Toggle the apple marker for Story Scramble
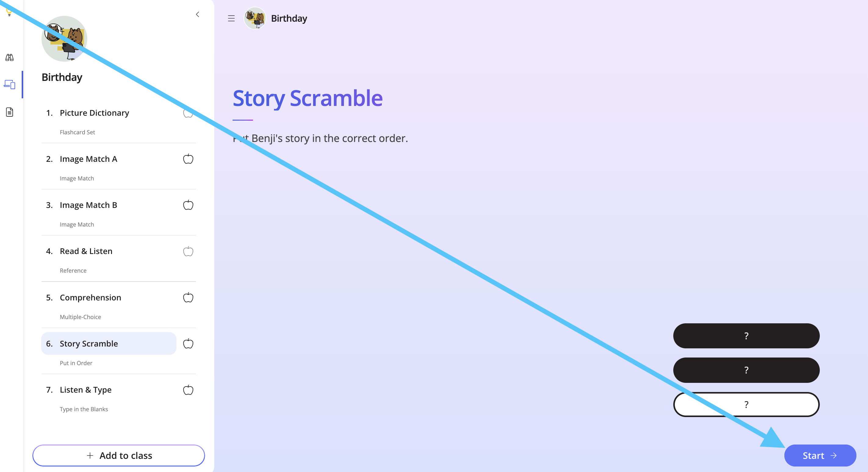This screenshot has height=472, width=868. 188,343
